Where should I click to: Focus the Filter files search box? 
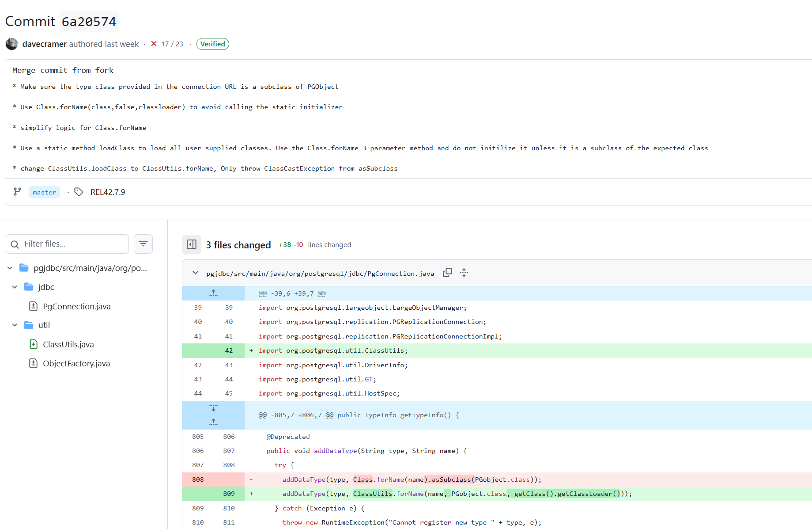[x=73, y=244]
